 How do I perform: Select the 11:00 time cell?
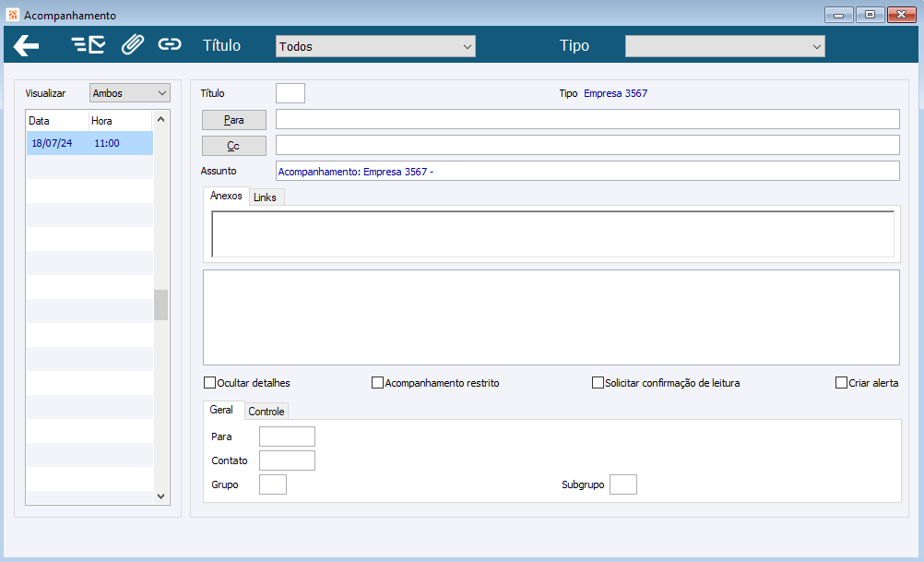(x=107, y=143)
